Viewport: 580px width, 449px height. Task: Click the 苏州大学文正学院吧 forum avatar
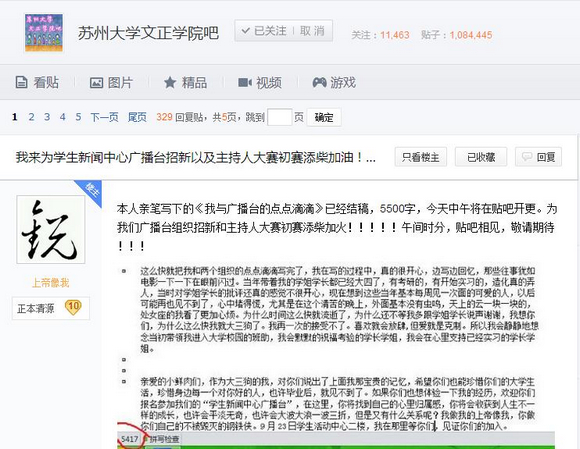(44, 33)
